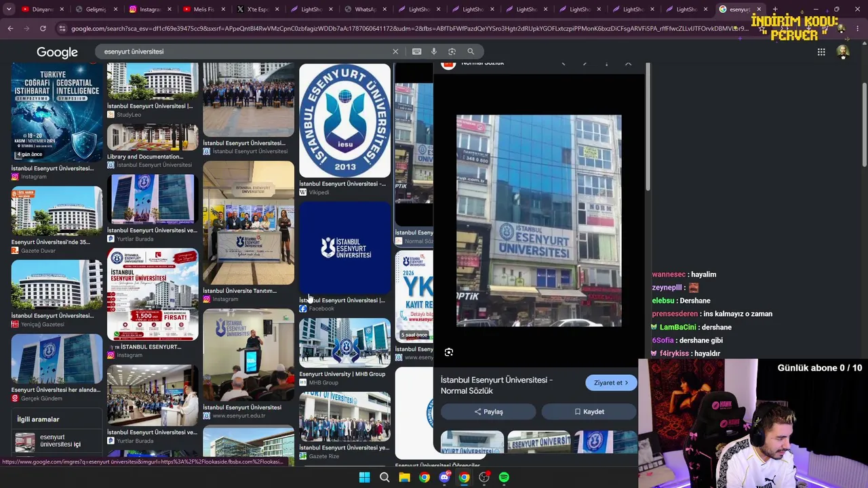Go to the Google homepage logo
The width and height of the screenshot is (868, 488).
point(57,52)
